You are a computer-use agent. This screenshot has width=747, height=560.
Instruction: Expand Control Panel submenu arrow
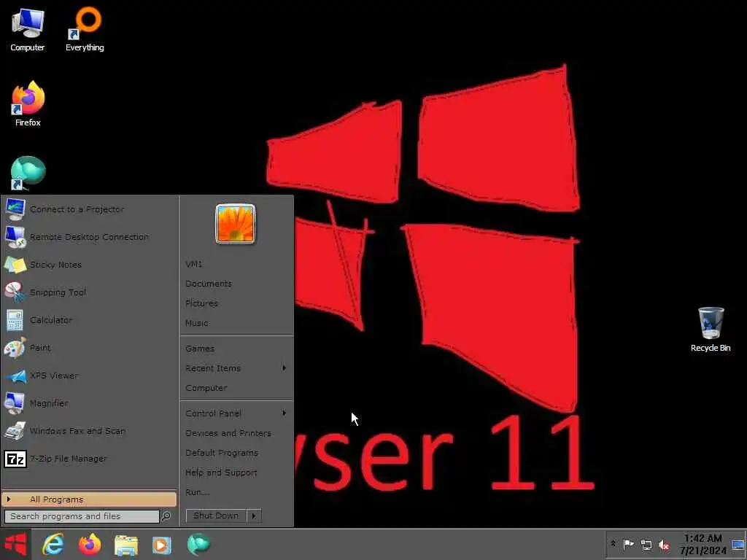[284, 413]
